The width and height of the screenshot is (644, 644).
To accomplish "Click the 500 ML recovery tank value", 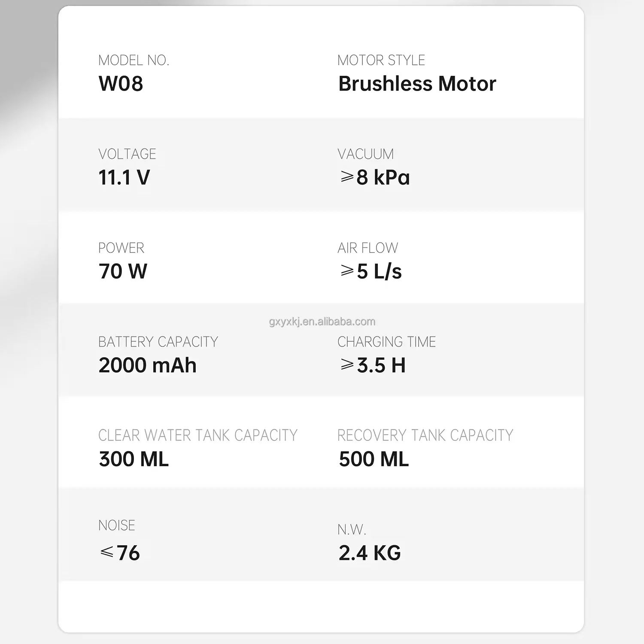I will 374,459.
